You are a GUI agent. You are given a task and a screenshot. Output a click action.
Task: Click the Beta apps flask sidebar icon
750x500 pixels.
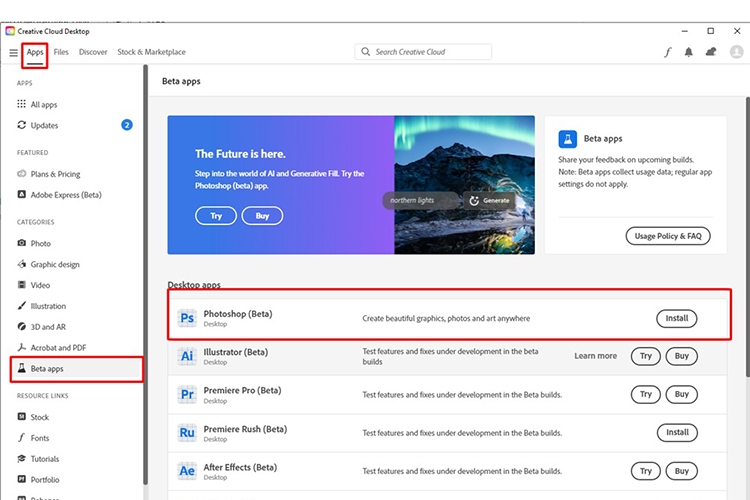(22, 368)
